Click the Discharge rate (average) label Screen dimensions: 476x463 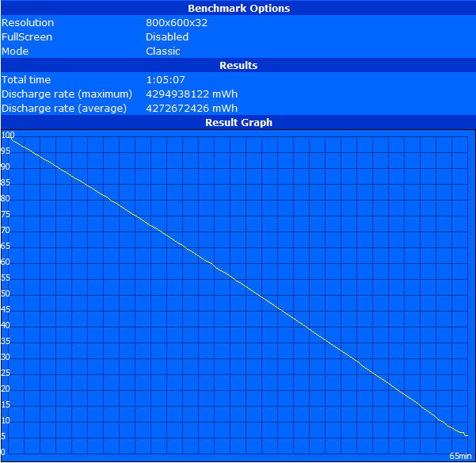click(64, 109)
